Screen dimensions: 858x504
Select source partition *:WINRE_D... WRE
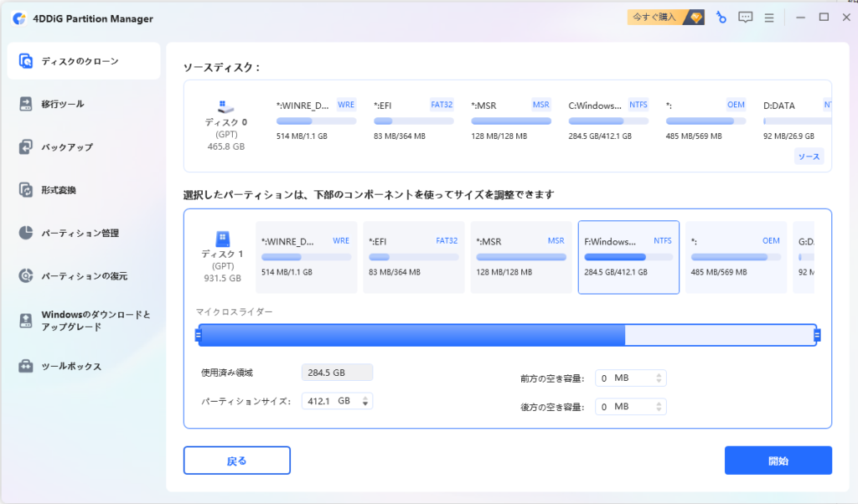[x=316, y=121]
